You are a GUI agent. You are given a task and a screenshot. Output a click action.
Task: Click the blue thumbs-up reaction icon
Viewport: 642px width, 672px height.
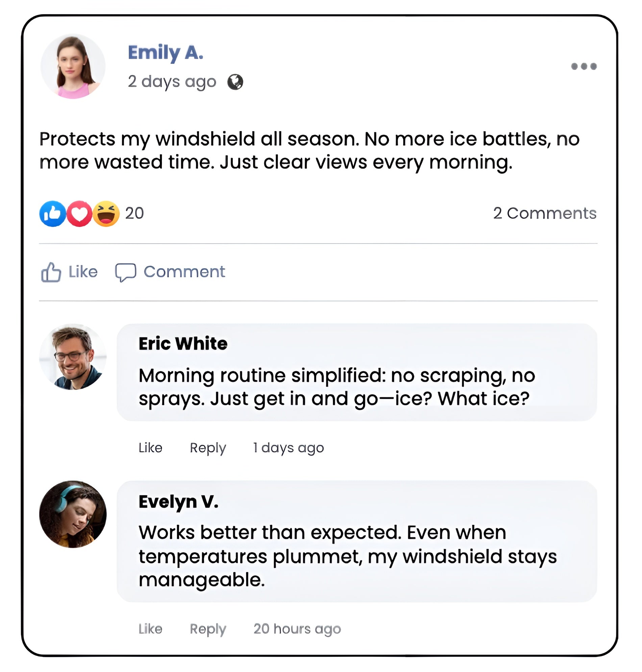pyautogui.click(x=52, y=214)
